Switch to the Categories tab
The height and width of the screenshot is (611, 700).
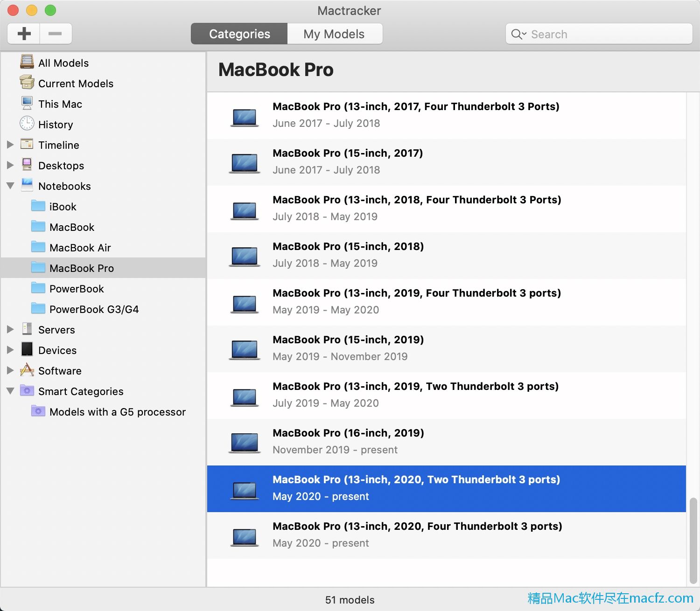(239, 34)
